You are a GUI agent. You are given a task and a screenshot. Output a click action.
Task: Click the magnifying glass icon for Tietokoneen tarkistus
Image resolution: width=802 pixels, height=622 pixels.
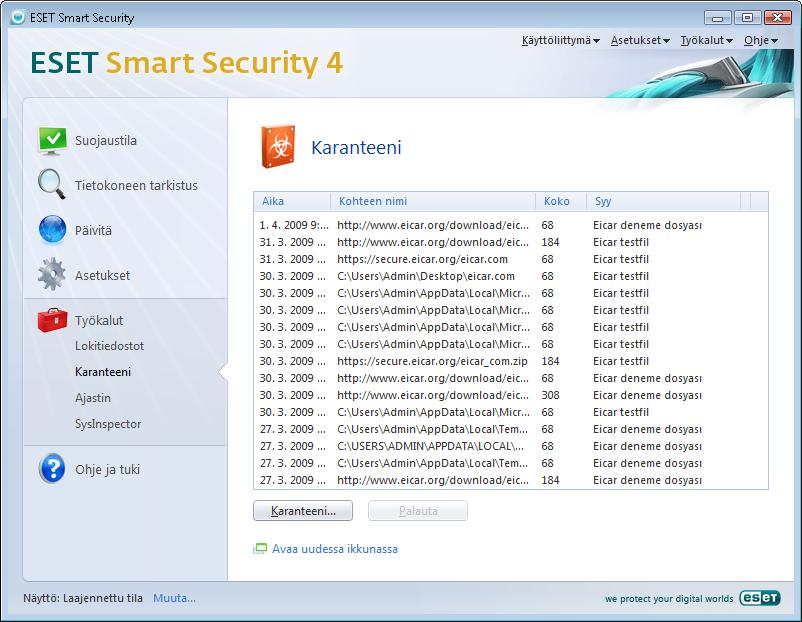coord(52,184)
